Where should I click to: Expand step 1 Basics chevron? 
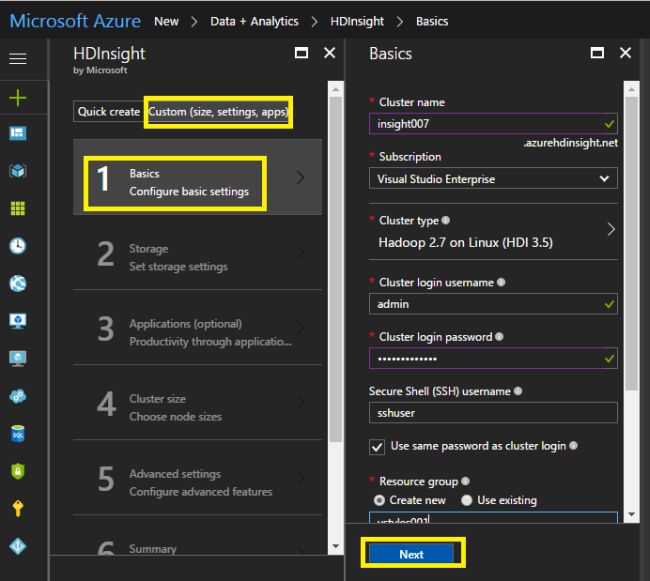301,177
